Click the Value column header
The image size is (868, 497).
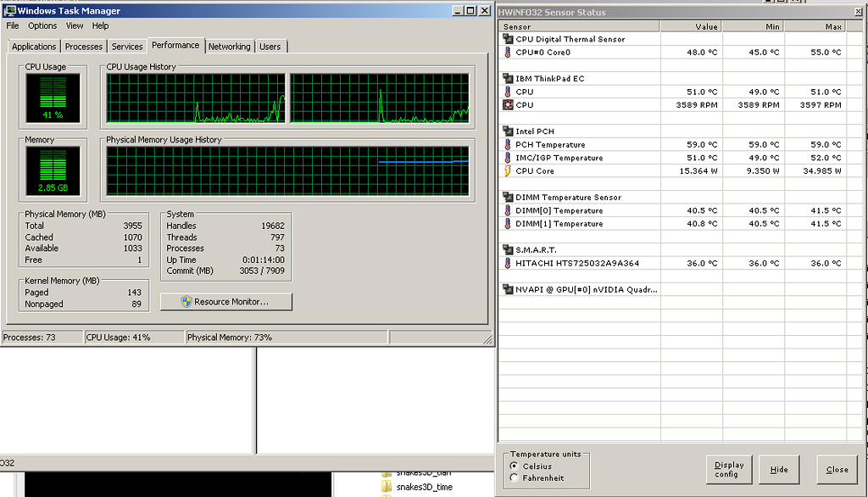point(691,26)
